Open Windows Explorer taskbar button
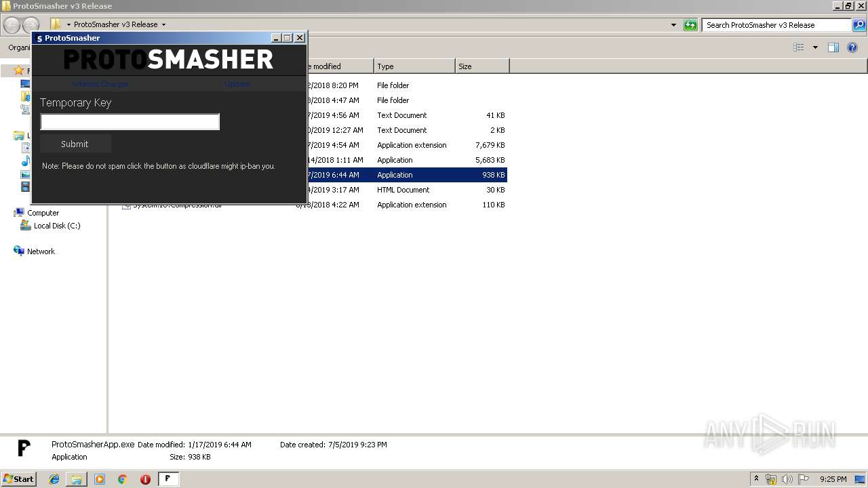Screen dimensions: 868x488 pos(77,479)
